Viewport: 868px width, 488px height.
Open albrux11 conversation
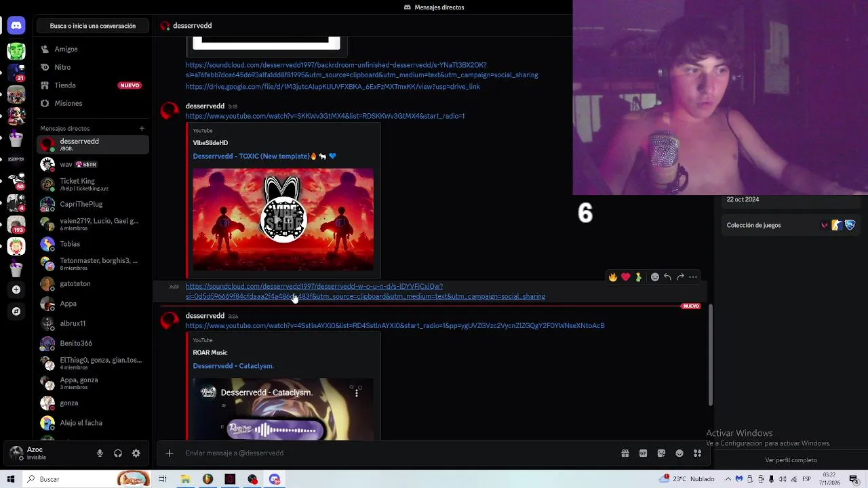(93, 323)
